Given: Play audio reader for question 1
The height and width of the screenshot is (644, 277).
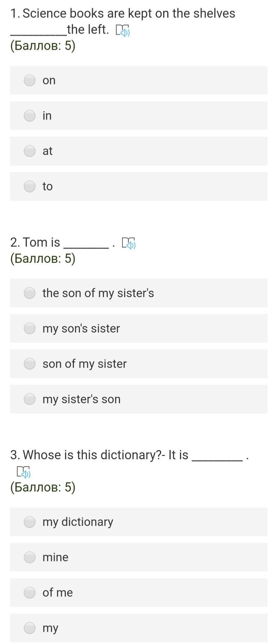Looking at the screenshot, I should (123, 31).
